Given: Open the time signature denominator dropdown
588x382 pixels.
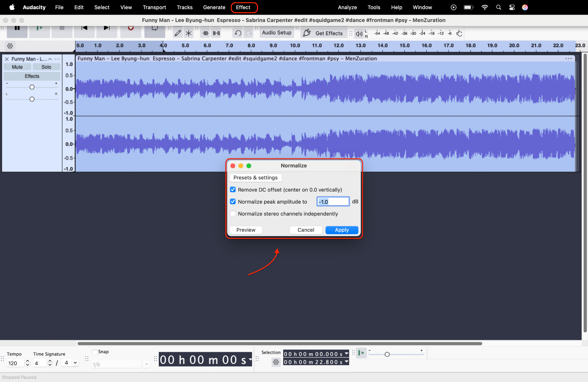Looking at the screenshot, I should tap(75, 363).
